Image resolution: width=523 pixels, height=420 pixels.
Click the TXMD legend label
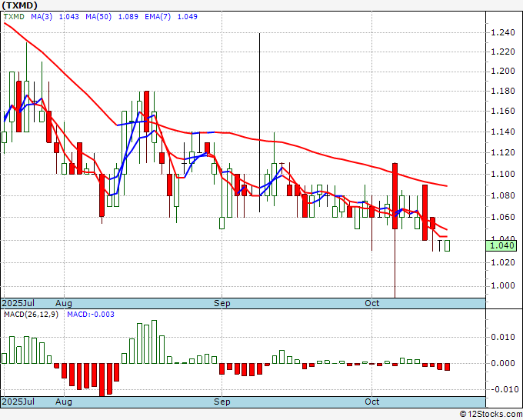tap(14, 17)
